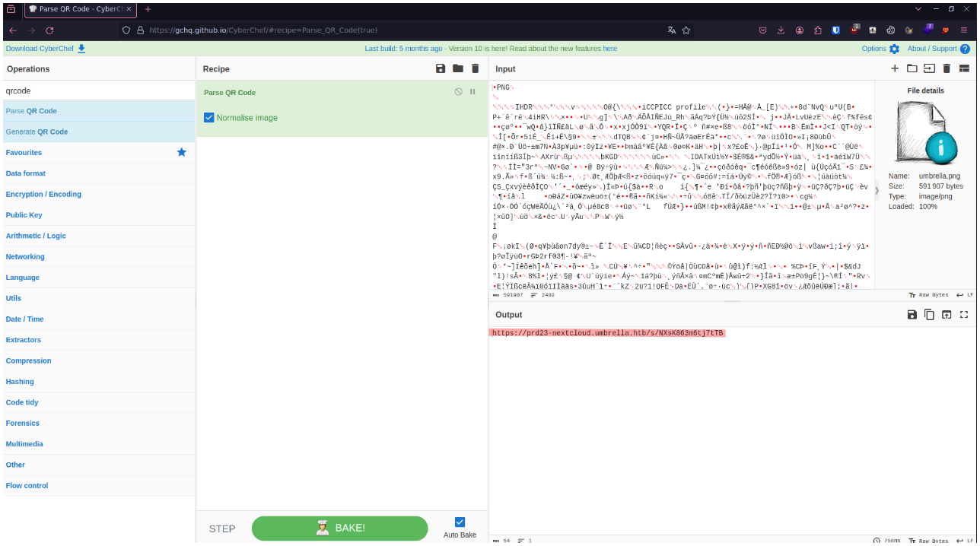Open Bitwarden shield extension

836,30
